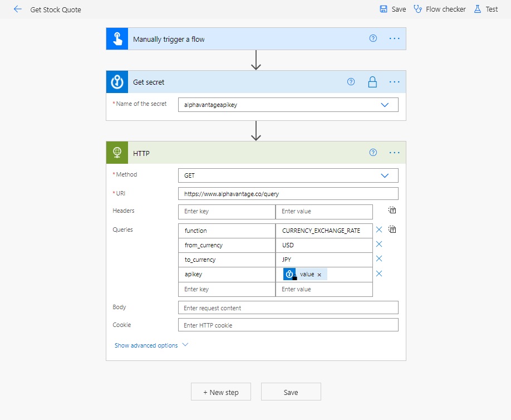Screen dimensions: 511x420
Task: Switch Queries to text mode icon
Action: click(392, 229)
